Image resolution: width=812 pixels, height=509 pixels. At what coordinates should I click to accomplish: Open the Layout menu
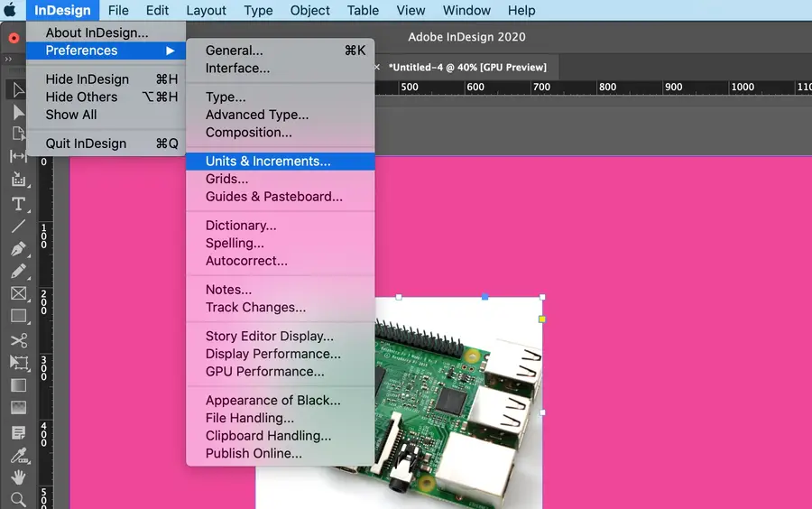tap(206, 11)
